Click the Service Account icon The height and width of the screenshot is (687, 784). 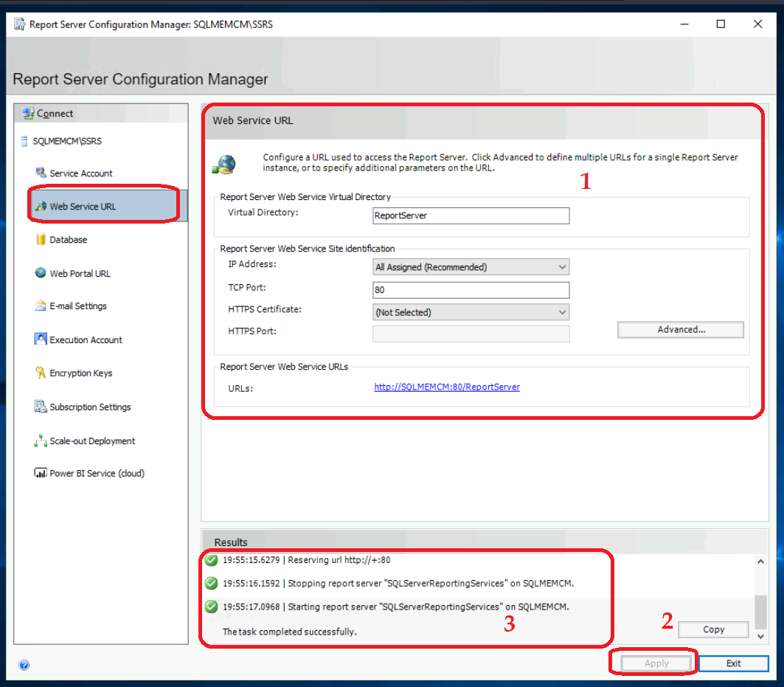click(x=41, y=173)
